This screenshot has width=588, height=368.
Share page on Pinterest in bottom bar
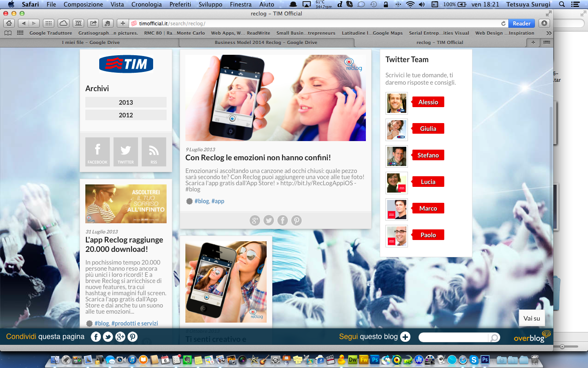click(133, 337)
